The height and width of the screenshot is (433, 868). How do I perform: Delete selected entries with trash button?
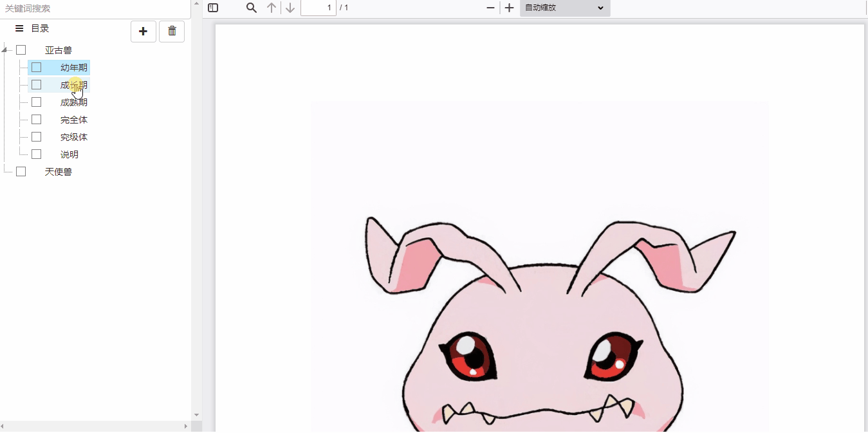[172, 31]
